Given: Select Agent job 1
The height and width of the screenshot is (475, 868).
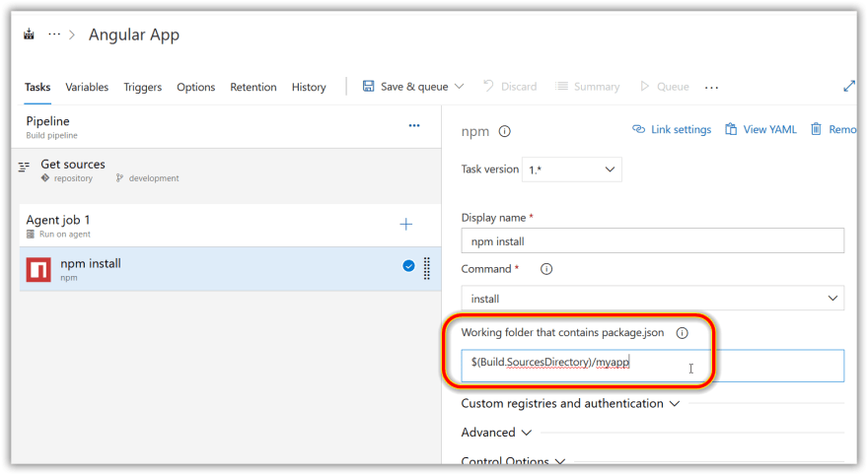Looking at the screenshot, I should tap(230, 226).
